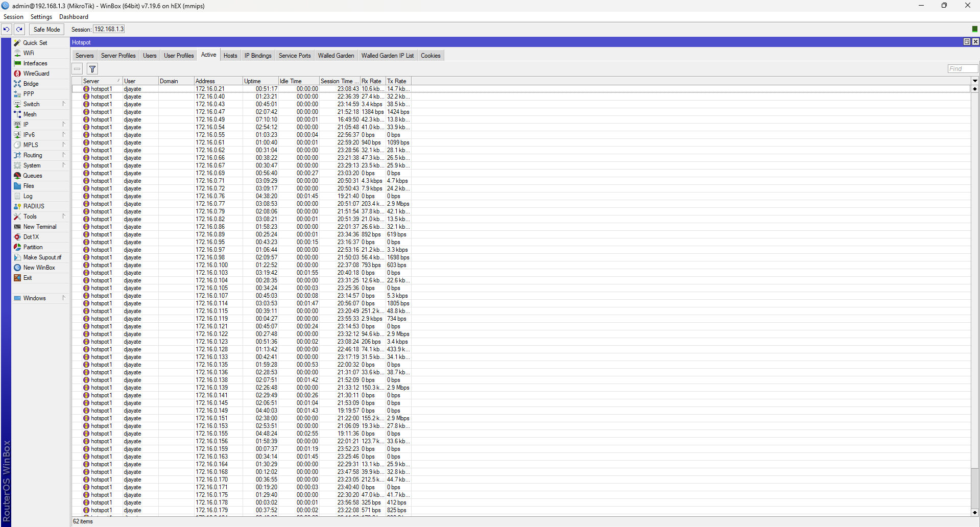
Task: Switch to the Walled Garden tab
Action: pyautogui.click(x=336, y=56)
